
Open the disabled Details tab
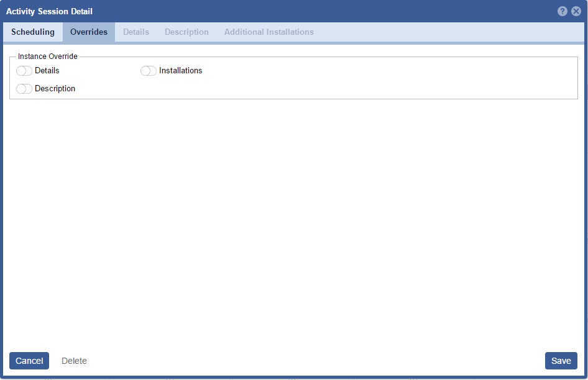(x=136, y=32)
